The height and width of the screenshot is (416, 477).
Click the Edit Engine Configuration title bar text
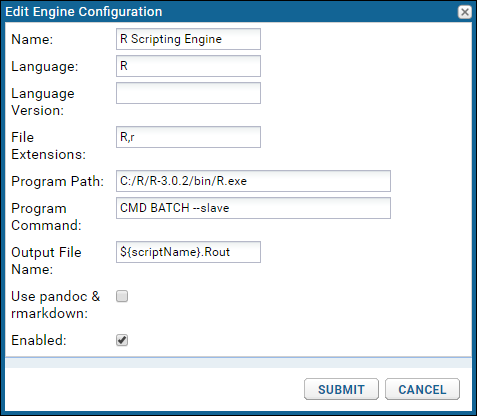click(x=84, y=12)
